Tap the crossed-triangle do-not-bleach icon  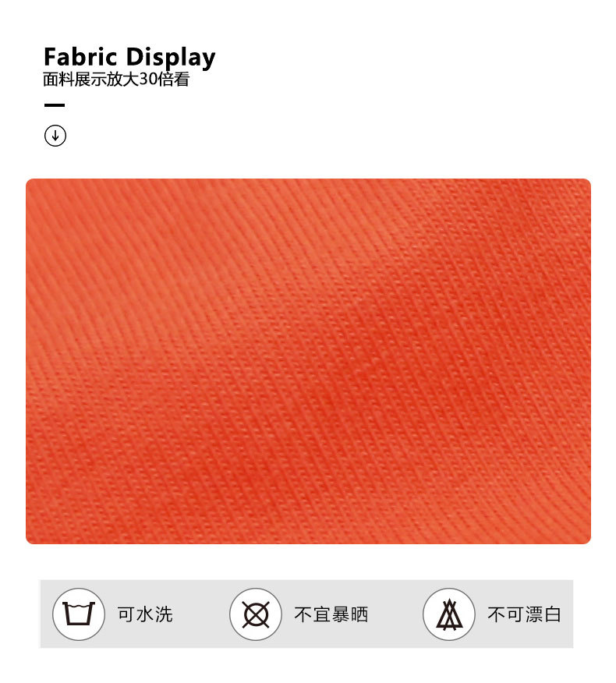pyautogui.click(x=448, y=614)
